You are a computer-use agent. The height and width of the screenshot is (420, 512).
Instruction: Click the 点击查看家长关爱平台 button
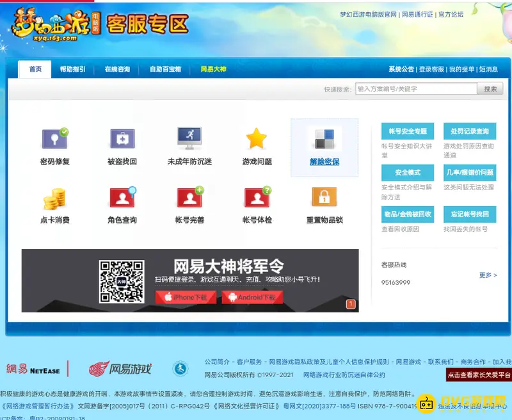[479, 375]
